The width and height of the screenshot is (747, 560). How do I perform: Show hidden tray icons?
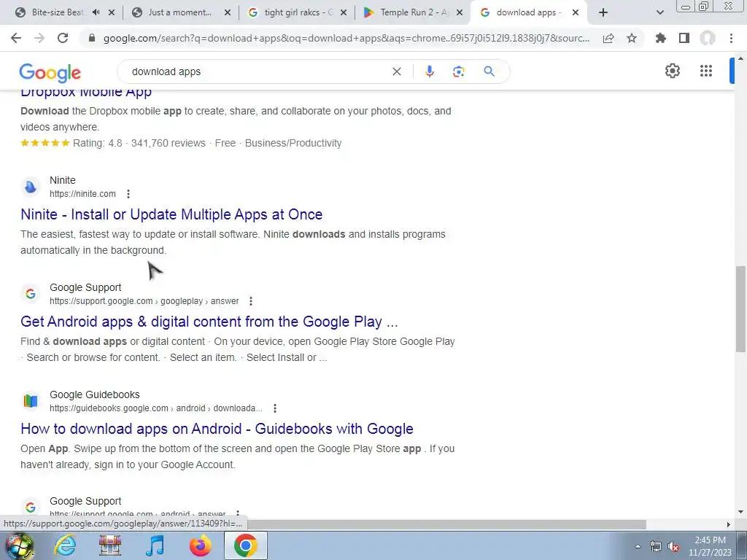click(638, 546)
